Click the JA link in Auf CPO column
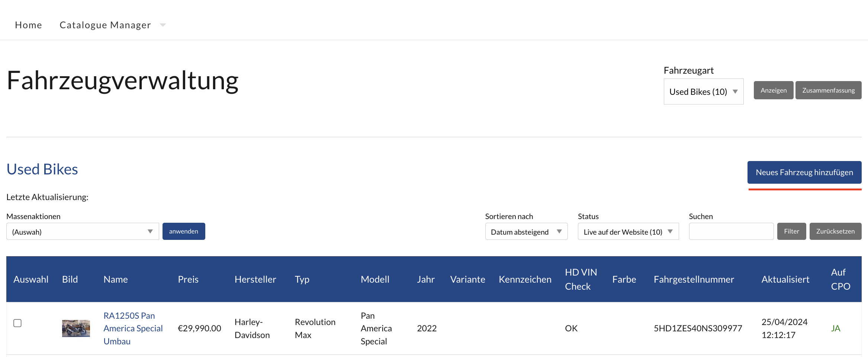Image resolution: width=868 pixels, height=357 pixels. tap(836, 328)
